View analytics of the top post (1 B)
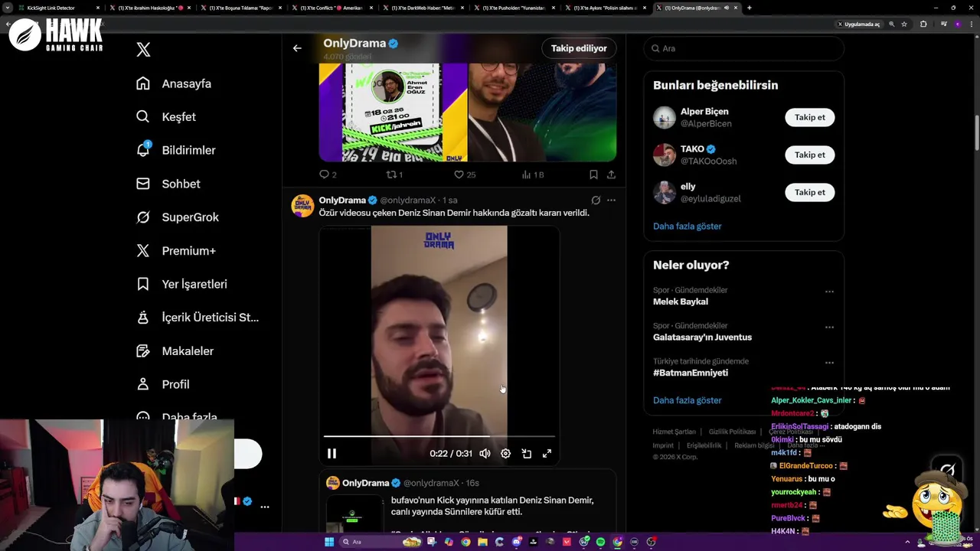Viewport: 980px width, 551px height. (x=532, y=174)
